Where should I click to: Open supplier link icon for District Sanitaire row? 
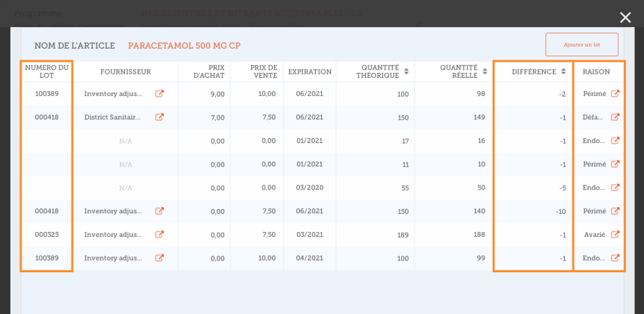[160, 117]
